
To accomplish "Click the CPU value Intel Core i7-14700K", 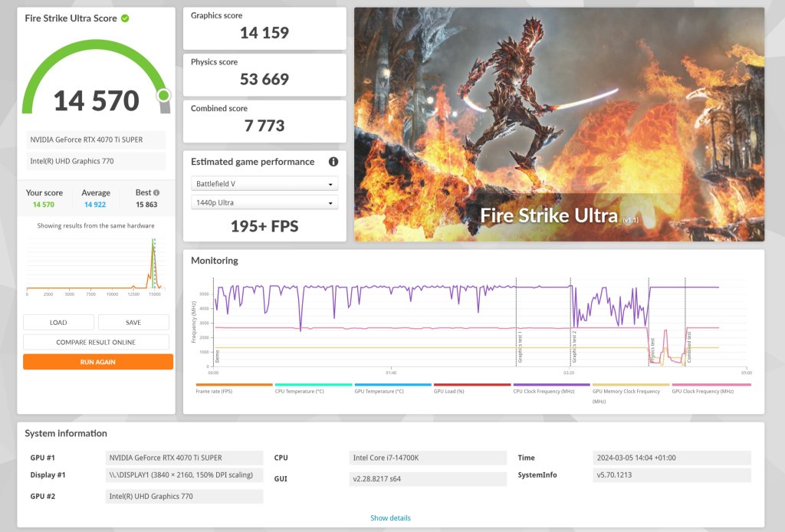I will 428,458.
